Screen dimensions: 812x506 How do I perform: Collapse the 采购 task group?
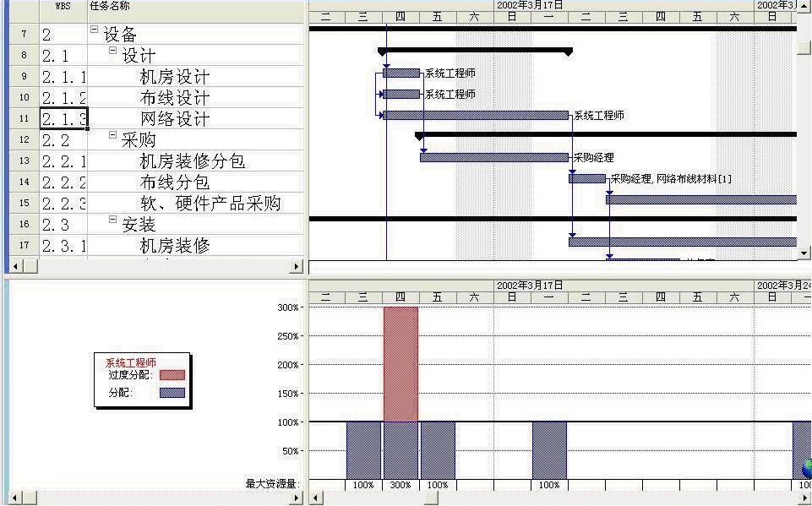(113, 135)
